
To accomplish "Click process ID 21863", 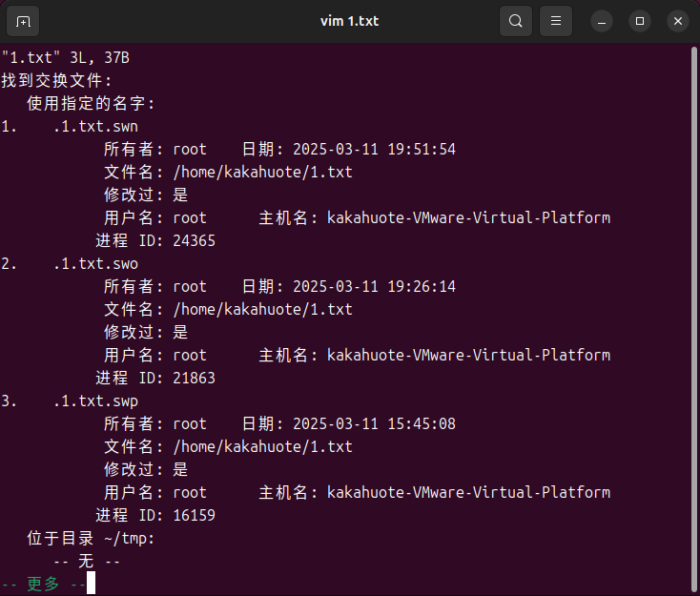I will (194, 379).
